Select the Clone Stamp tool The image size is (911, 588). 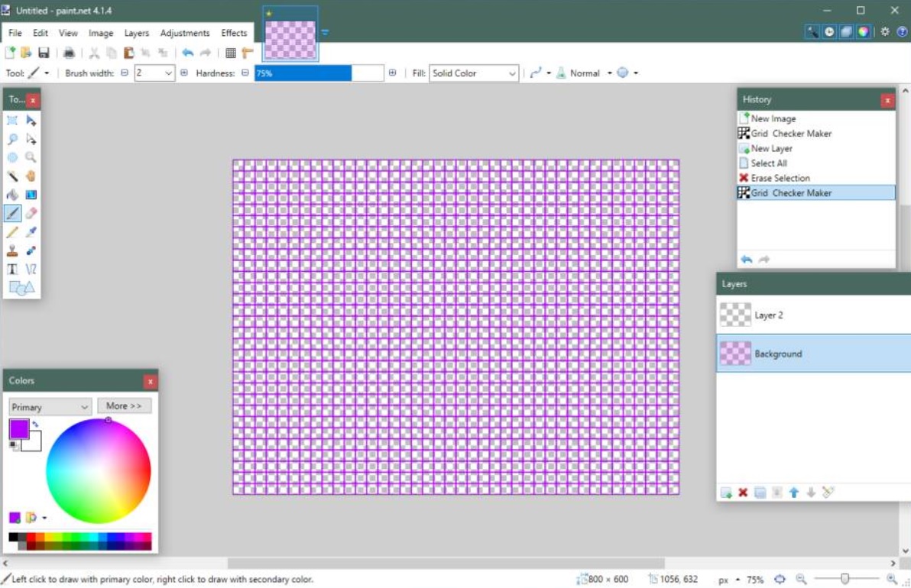click(x=12, y=250)
